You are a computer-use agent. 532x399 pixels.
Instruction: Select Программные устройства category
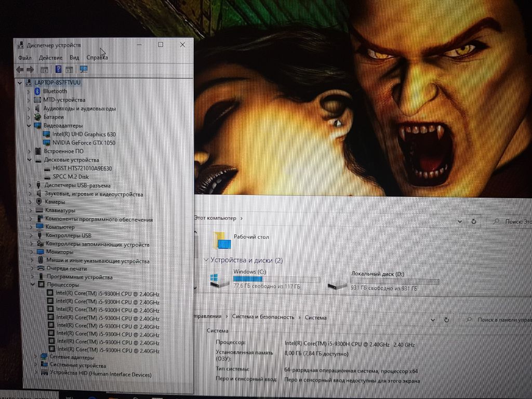pos(79,277)
